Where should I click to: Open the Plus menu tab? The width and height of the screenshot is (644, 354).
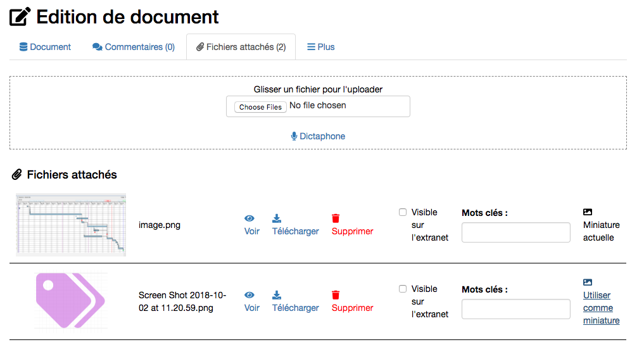320,47
